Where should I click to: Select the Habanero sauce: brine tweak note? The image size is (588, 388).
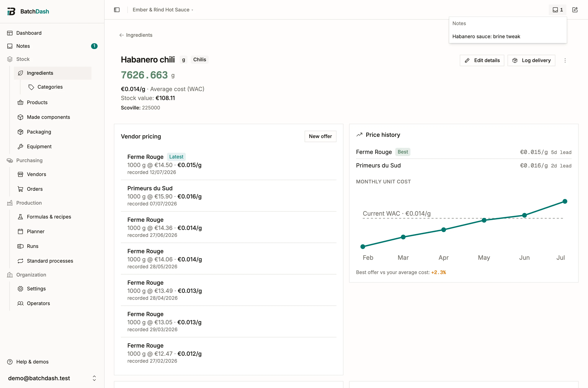click(x=486, y=36)
